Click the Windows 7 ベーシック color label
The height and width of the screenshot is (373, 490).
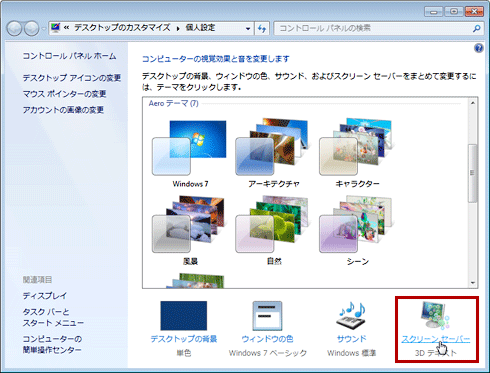(x=268, y=353)
